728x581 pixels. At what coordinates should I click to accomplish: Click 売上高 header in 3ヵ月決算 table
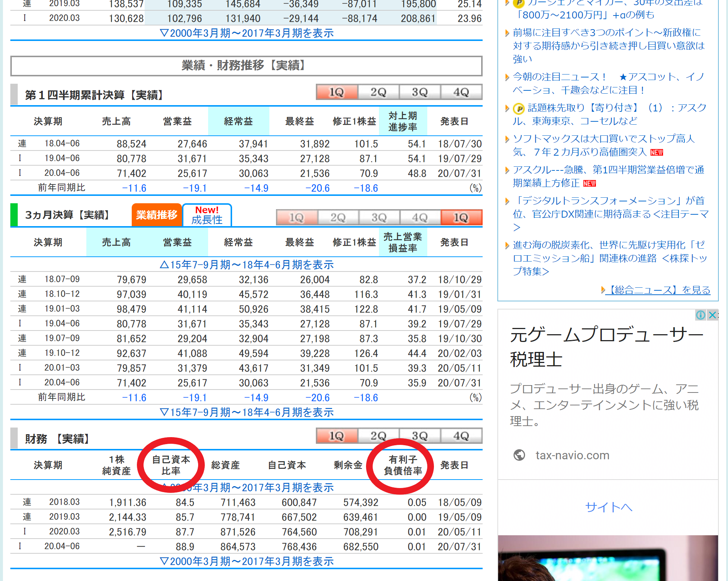click(x=116, y=242)
